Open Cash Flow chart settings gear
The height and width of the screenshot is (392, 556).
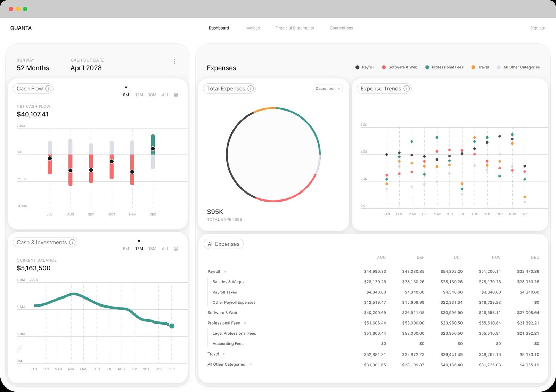176,95
